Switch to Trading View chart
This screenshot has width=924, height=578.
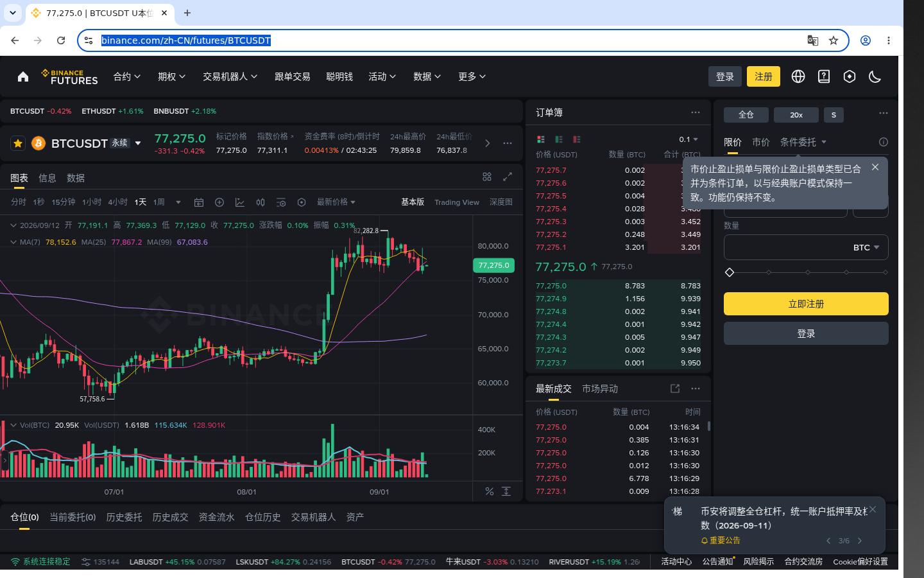(457, 202)
